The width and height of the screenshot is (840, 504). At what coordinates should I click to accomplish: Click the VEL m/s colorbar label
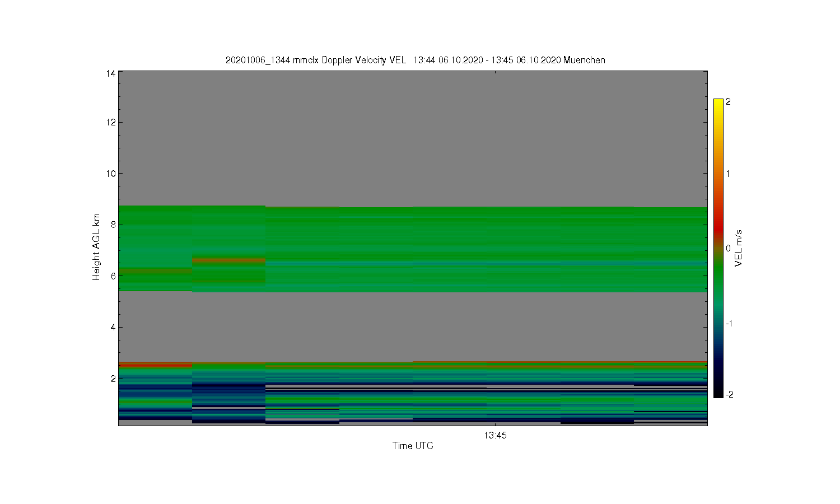click(739, 248)
